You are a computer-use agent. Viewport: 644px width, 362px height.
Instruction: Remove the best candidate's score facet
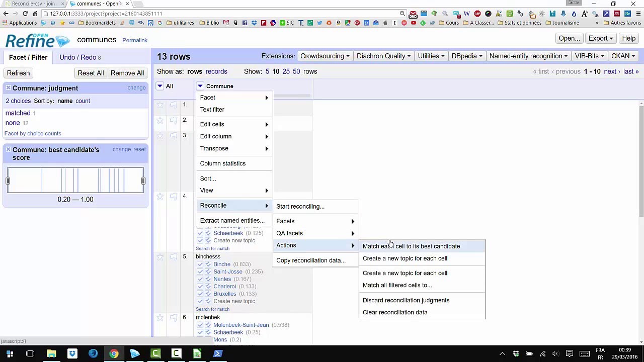(x=8, y=150)
